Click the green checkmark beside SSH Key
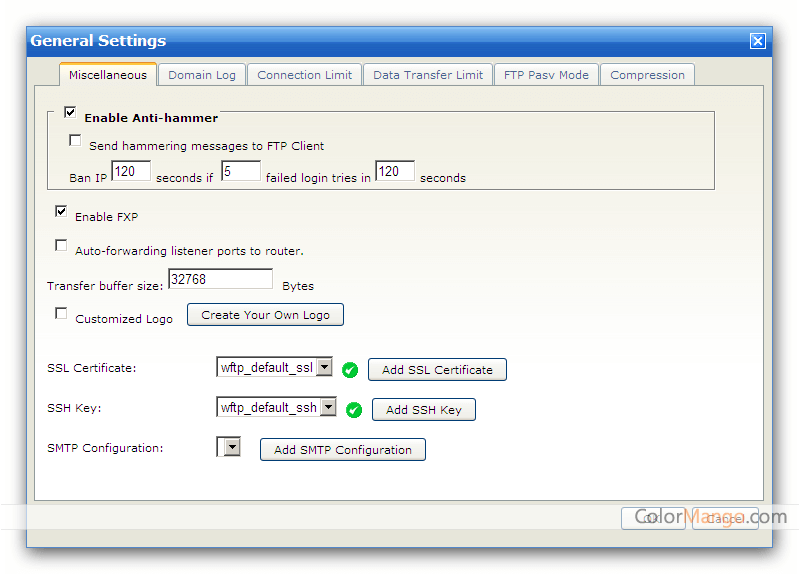Viewport: 799px width, 574px height. [353, 410]
